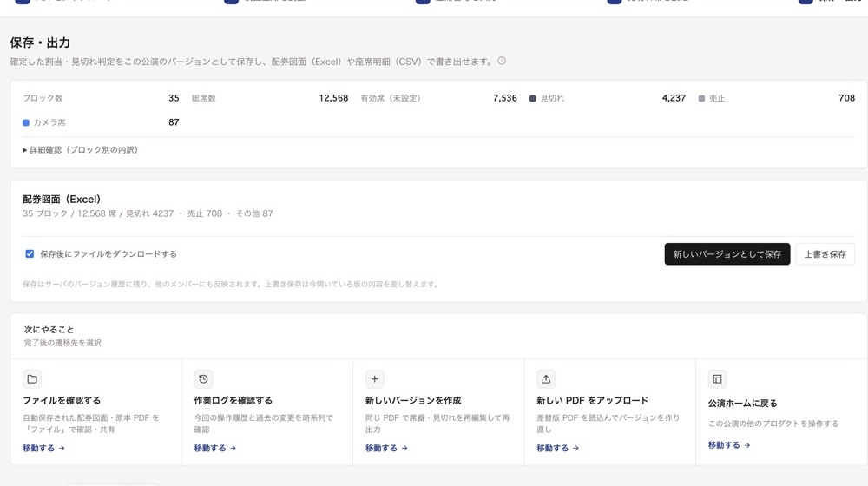
Task: Click 上書き保存 button
Action: [x=825, y=254]
